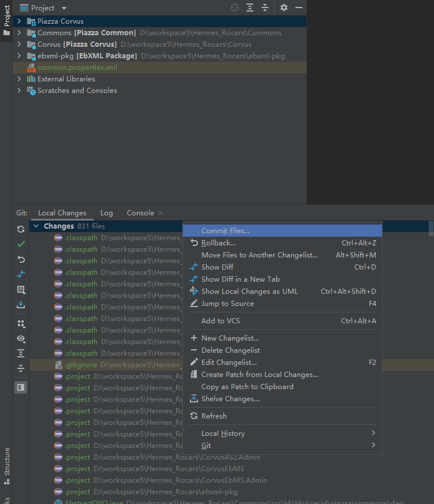Open the Structure tool window stripe button
The width and height of the screenshot is (434, 504).
[6, 466]
